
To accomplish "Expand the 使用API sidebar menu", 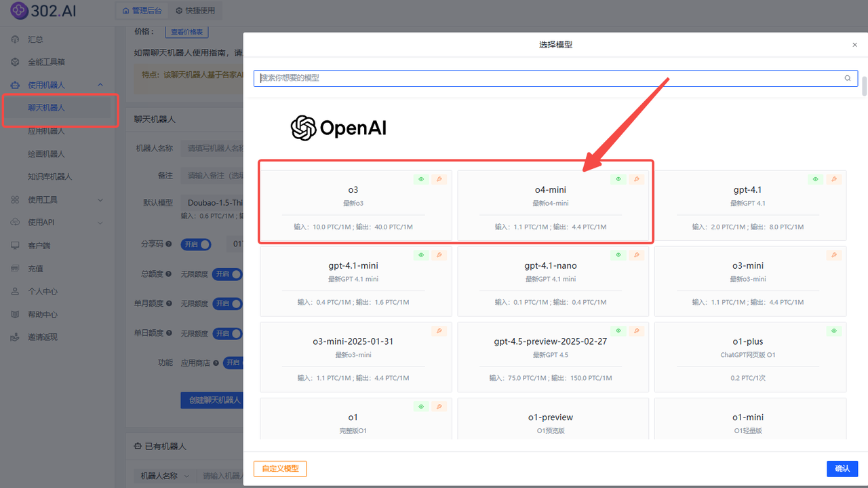I will (x=100, y=223).
